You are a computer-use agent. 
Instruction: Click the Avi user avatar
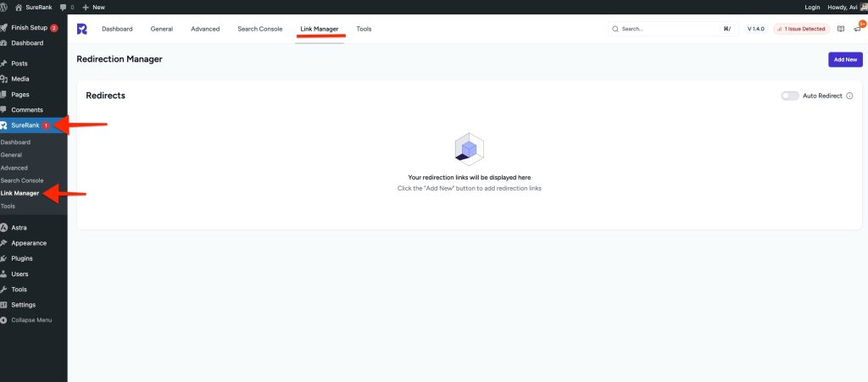pyautogui.click(x=864, y=7)
